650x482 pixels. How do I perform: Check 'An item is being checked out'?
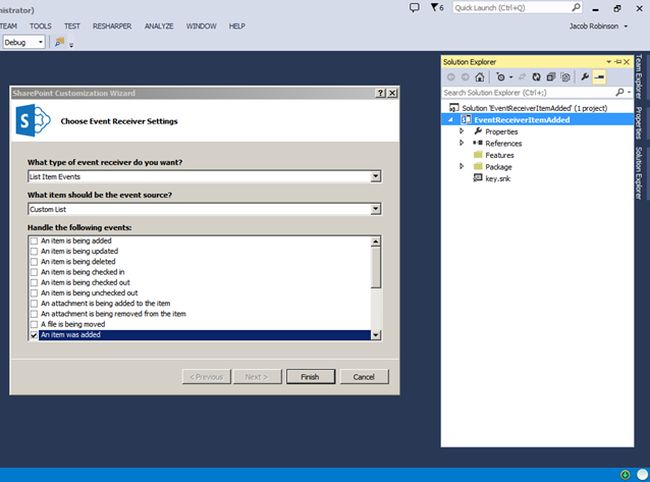34,283
